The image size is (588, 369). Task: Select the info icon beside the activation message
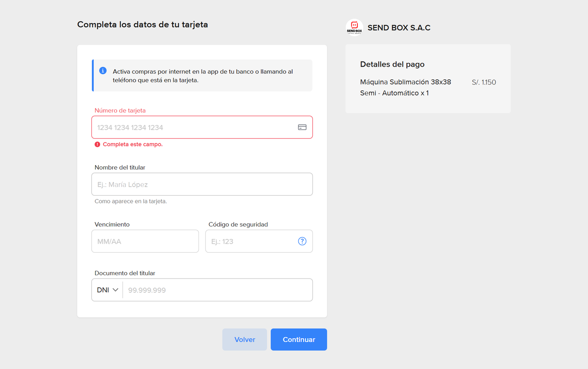pos(103,70)
